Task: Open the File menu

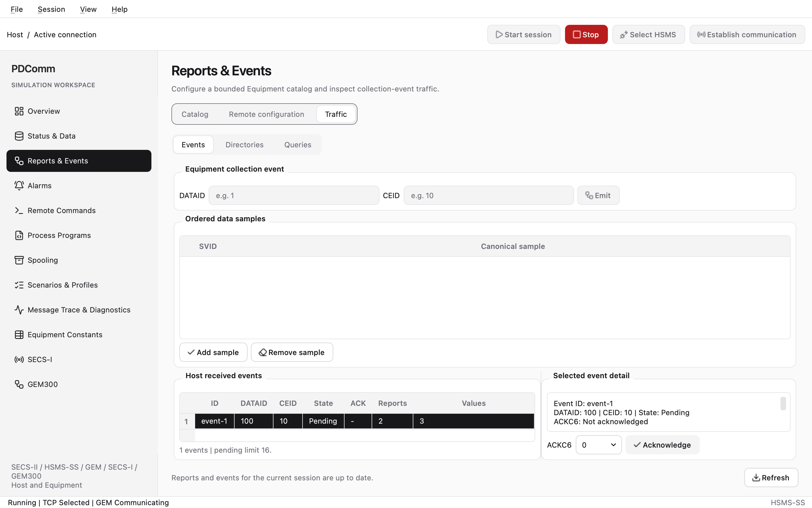Action: pyautogui.click(x=16, y=9)
